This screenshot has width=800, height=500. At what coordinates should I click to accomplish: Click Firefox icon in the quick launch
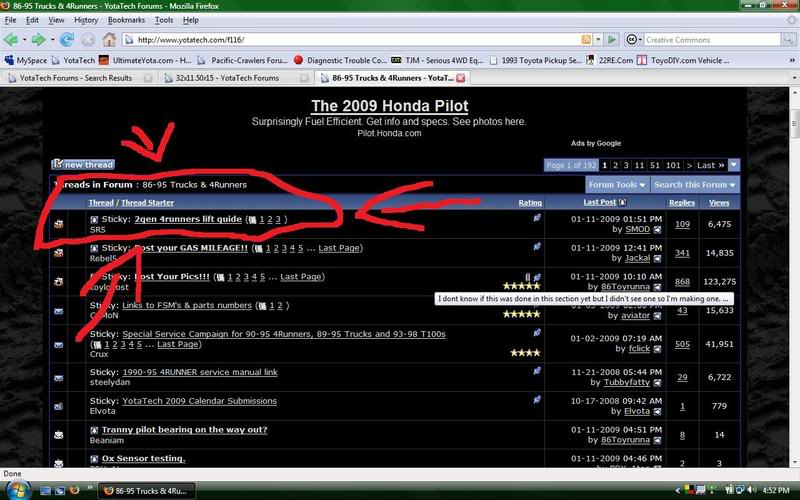(74, 490)
